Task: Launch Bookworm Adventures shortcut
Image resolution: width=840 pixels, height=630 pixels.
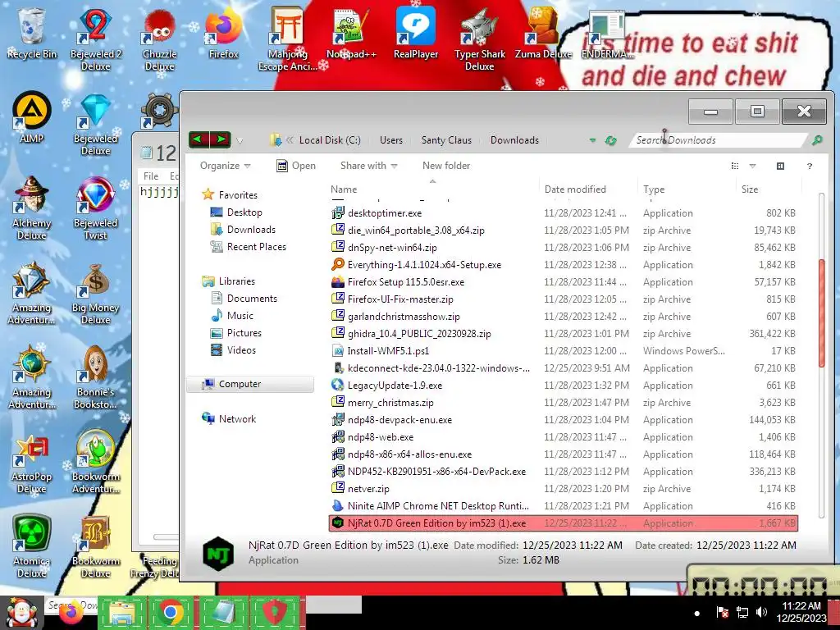Action: 95,462
